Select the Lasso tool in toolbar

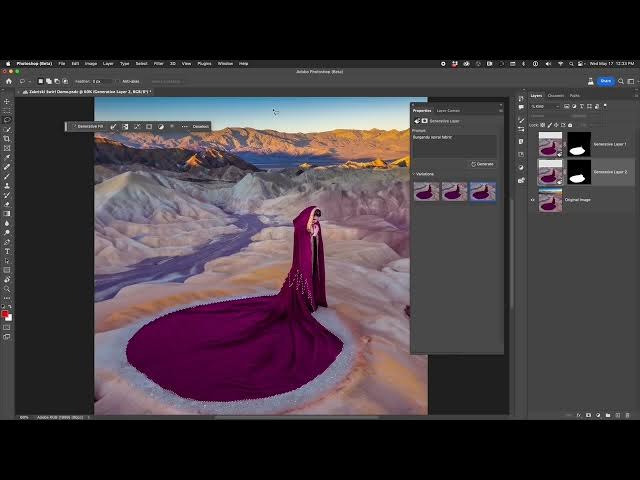point(7,120)
